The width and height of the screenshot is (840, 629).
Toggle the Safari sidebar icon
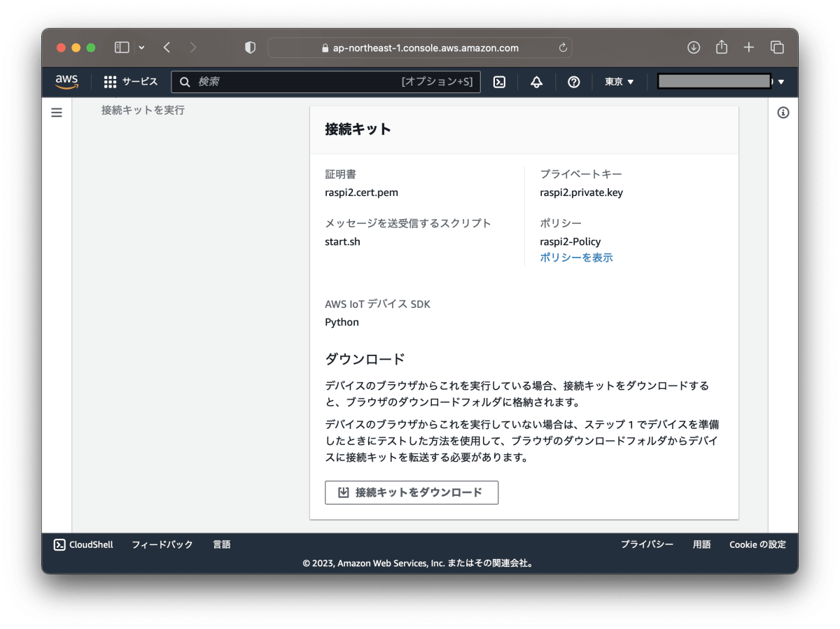click(x=122, y=48)
